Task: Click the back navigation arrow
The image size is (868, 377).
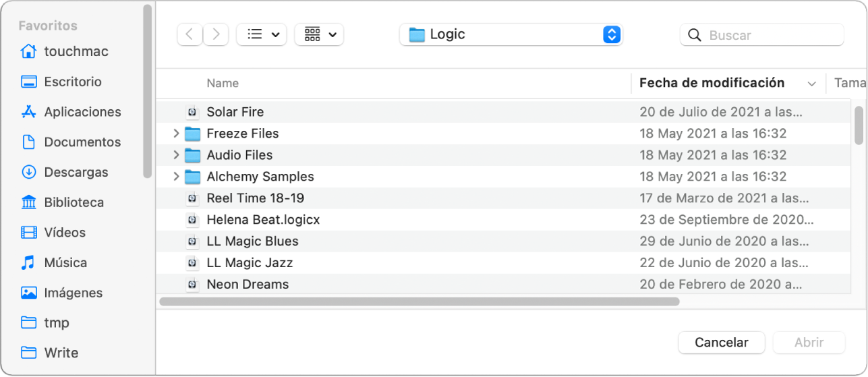Action: click(x=190, y=34)
